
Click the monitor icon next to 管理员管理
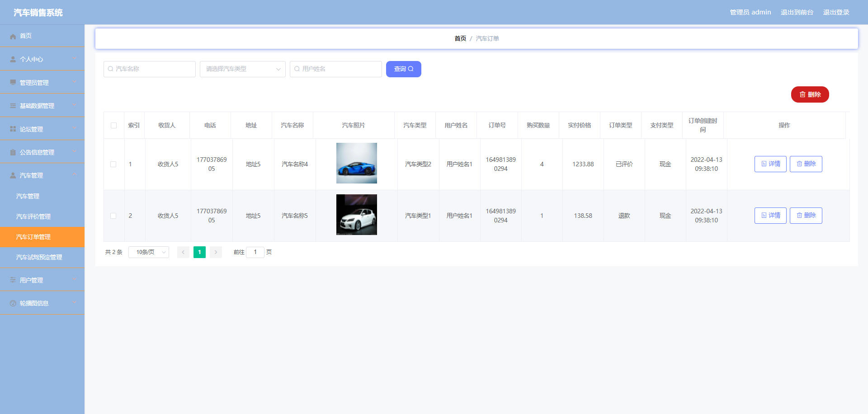click(13, 83)
